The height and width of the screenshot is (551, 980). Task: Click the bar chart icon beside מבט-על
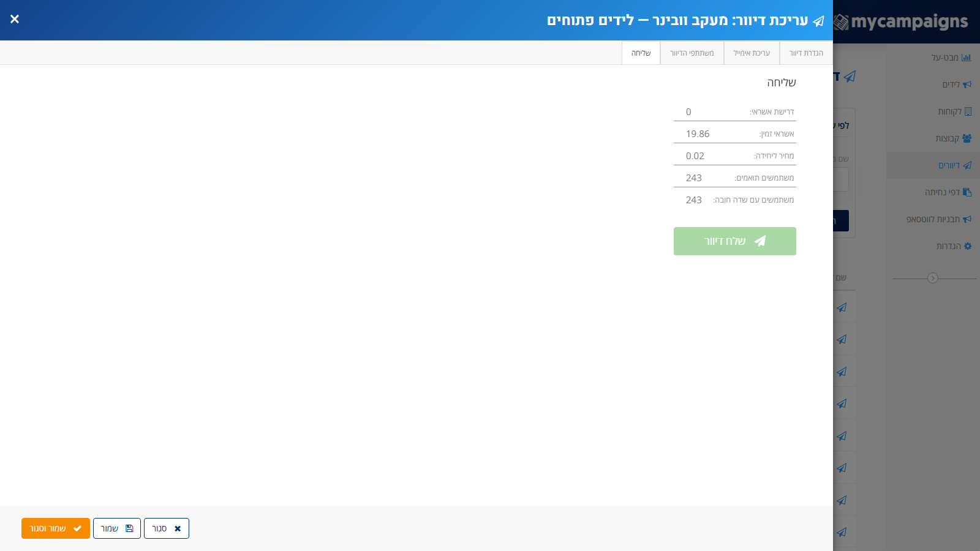tap(967, 58)
